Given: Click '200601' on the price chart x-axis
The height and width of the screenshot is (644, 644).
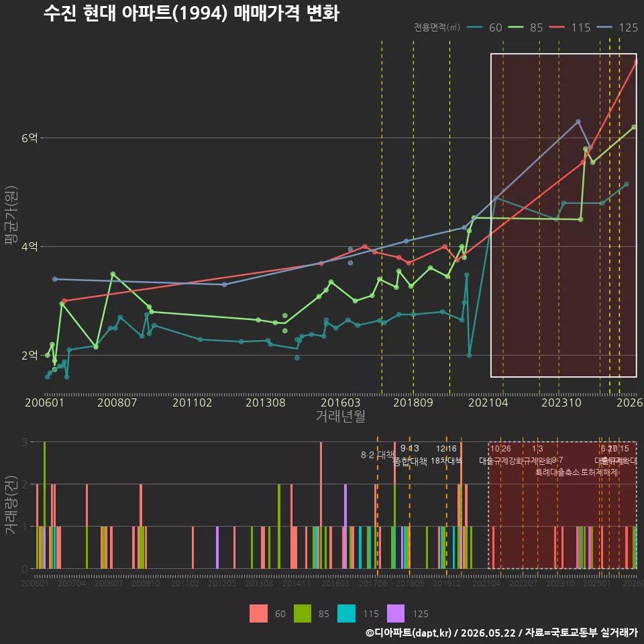Looking at the screenshot, I should pos(44,402).
